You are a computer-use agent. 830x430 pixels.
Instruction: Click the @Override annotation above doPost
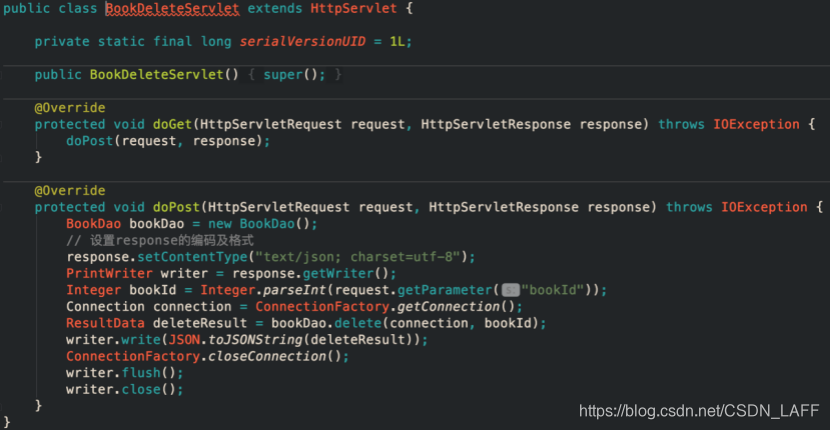click(70, 191)
